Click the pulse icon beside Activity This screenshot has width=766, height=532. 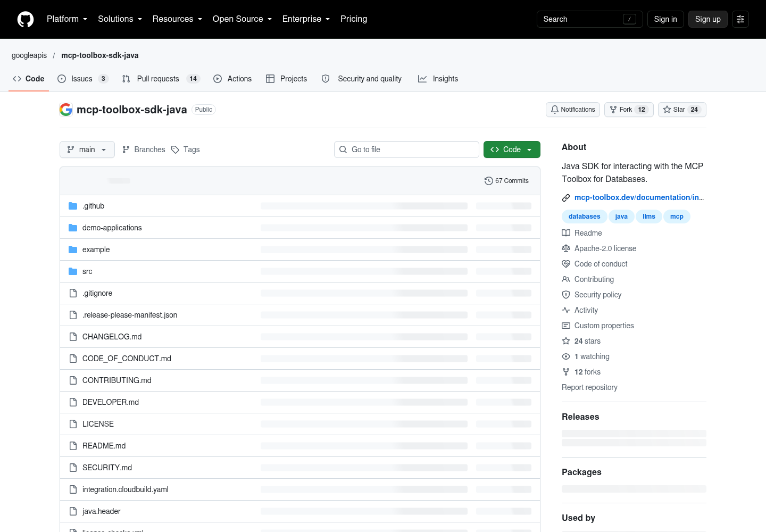tap(566, 310)
